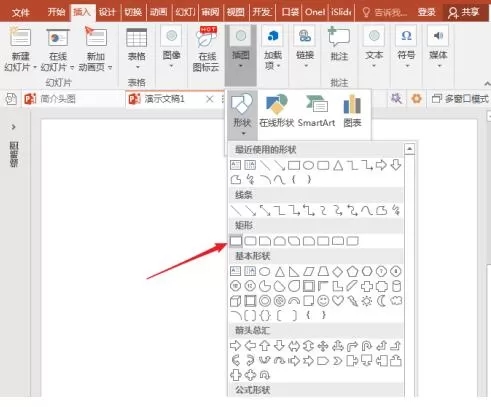Collapse the ribbon with the chevron
This screenshot has width=491, height=407.
pyautogui.click(x=487, y=83)
